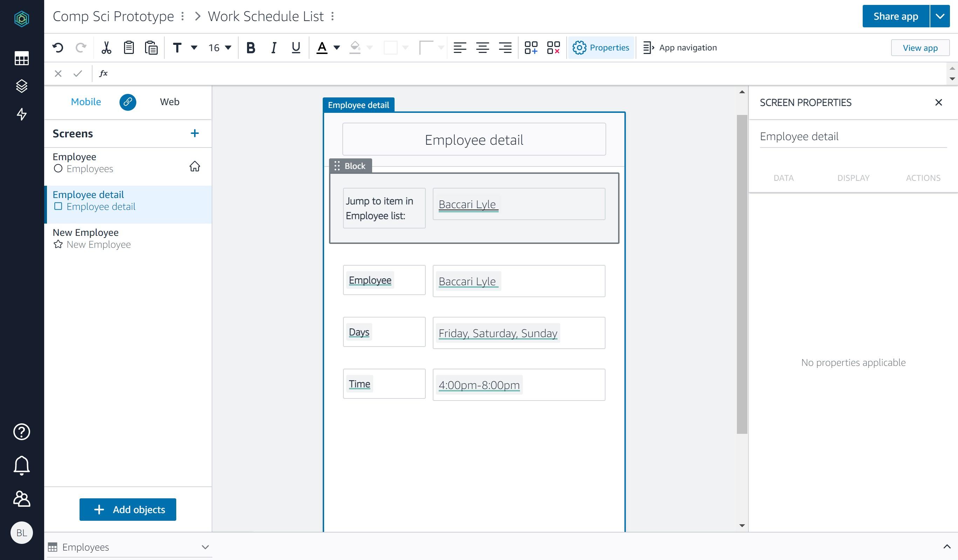958x560 pixels.
Task: Select the DISPLAY tab in properties panel
Action: (x=854, y=177)
